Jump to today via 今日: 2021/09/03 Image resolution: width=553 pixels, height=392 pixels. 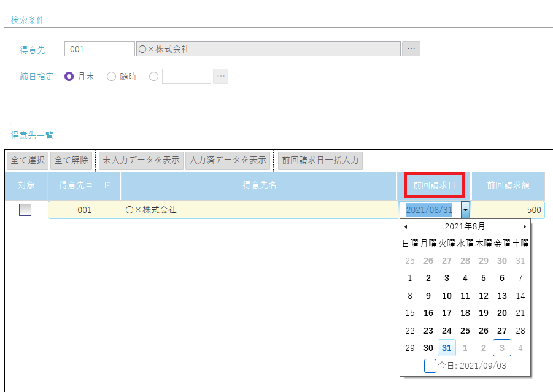[x=465, y=366]
